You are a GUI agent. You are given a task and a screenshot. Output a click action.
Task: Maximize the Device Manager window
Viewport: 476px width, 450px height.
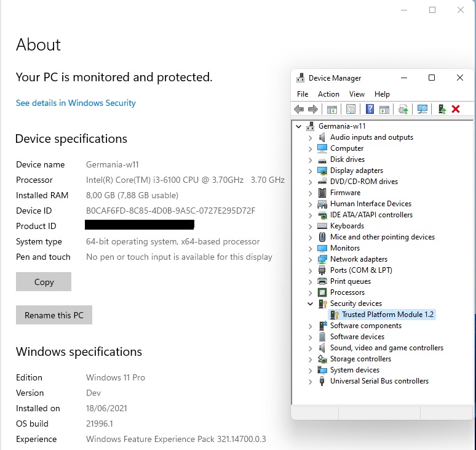pyautogui.click(x=431, y=78)
